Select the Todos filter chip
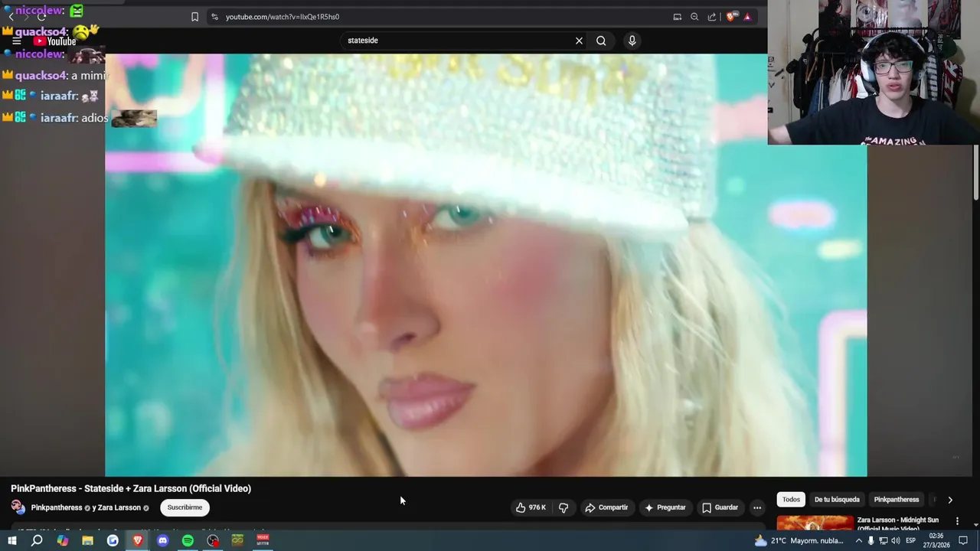Screen dimensions: 980x551 pyautogui.click(x=791, y=500)
